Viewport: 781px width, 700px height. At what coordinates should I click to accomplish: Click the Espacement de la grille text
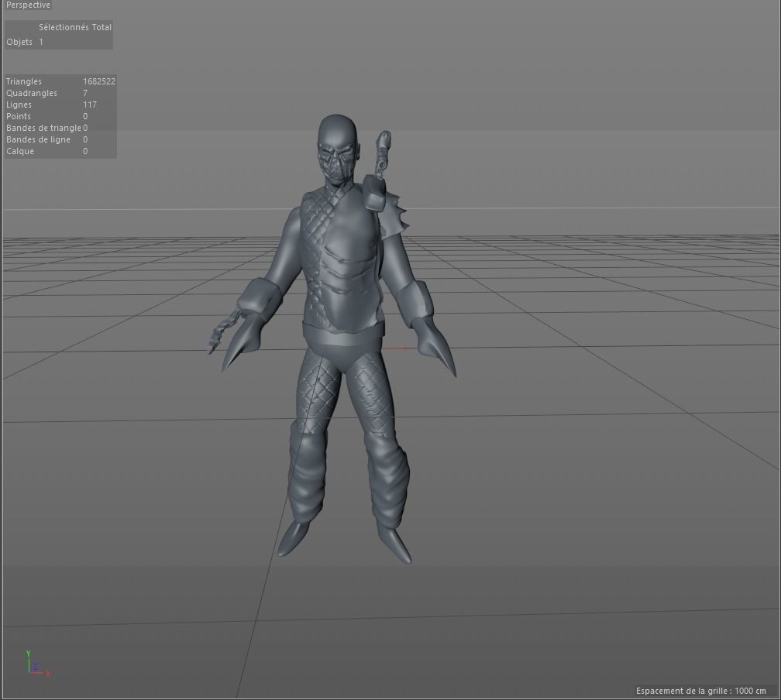click(x=700, y=691)
